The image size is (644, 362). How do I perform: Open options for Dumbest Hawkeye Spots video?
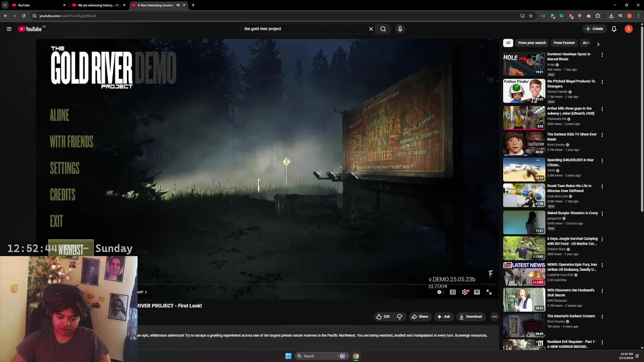[602, 55]
